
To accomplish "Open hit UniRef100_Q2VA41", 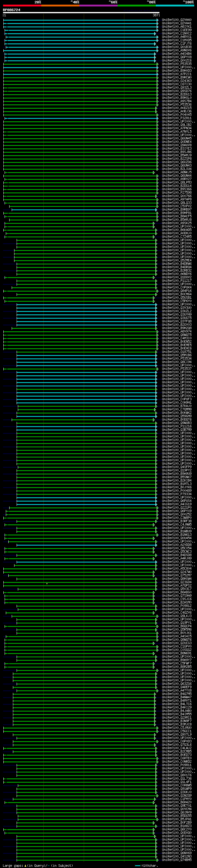I will pyautogui.click(x=176, y=23).
